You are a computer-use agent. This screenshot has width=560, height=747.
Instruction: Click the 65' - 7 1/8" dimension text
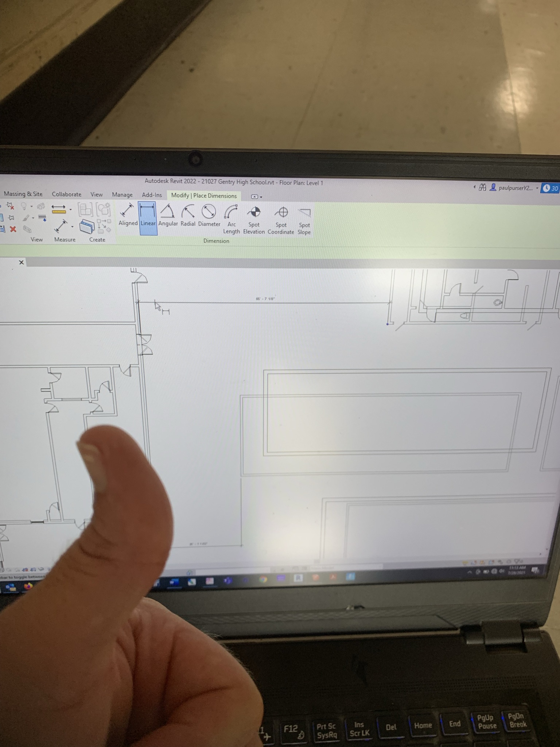(265, 299)
